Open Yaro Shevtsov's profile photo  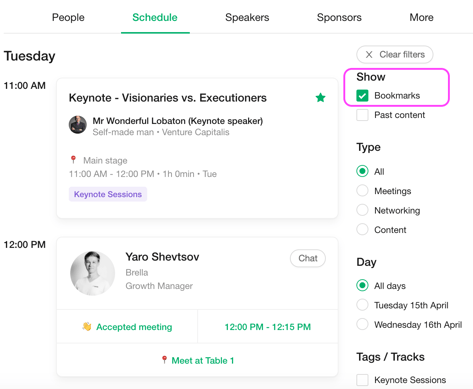coord(92,273)
